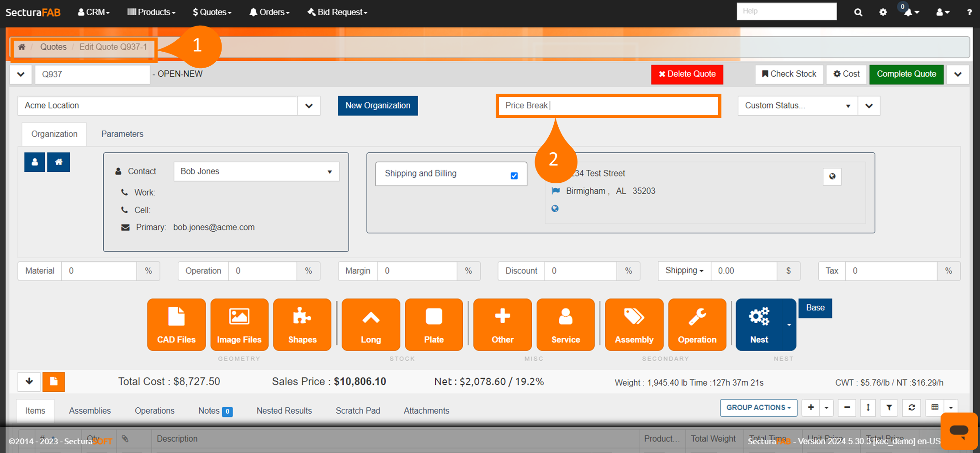Click the Margin percentage input field
This screenshot has height=453, width=980.
click(x=417, y=271)
